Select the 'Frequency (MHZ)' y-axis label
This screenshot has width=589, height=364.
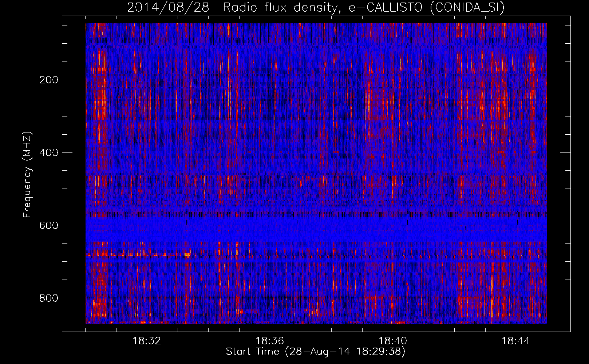pyautogui.click(x=27, y=174)
